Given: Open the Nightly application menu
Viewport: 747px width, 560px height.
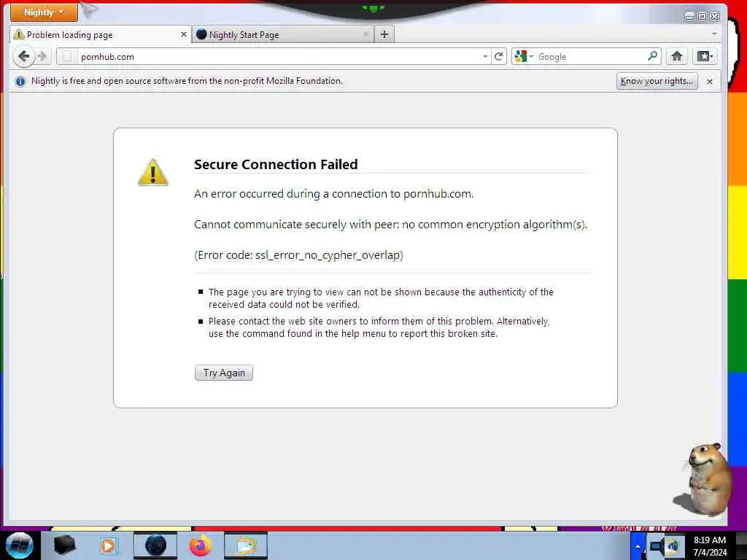Looking at the screenshot, I should point(44,12).
